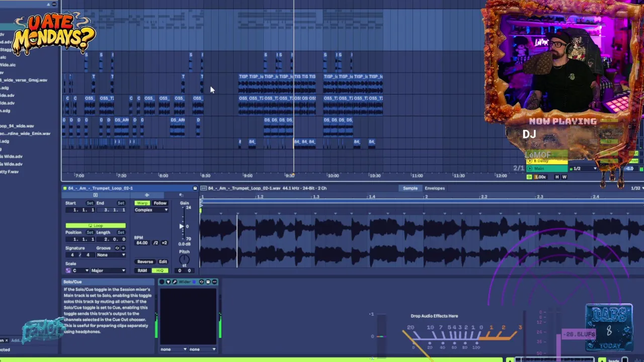644x362 pixels.
Task: Click the Set button next to Length
Action: 121,232
